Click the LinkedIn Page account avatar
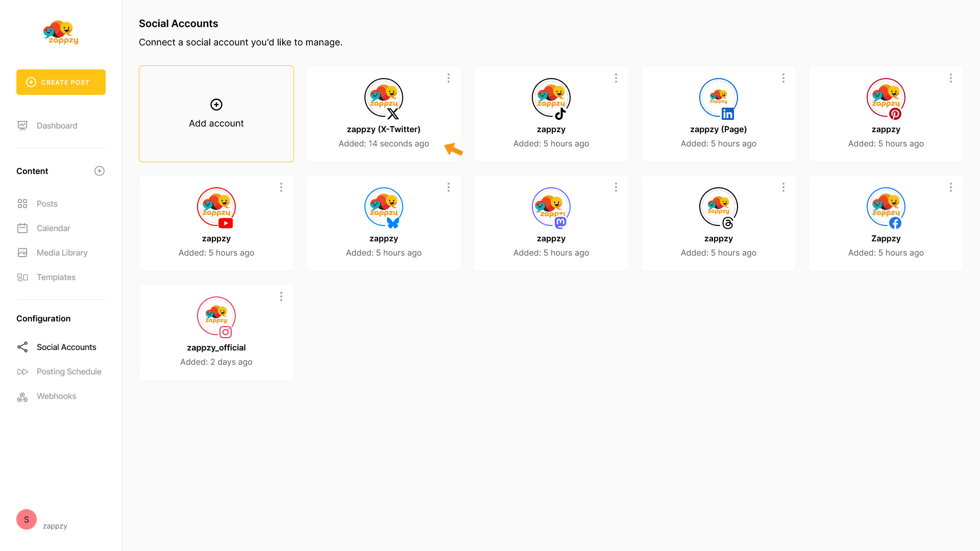The width and height of the screenshot is (980, 551). pos(719,98)
